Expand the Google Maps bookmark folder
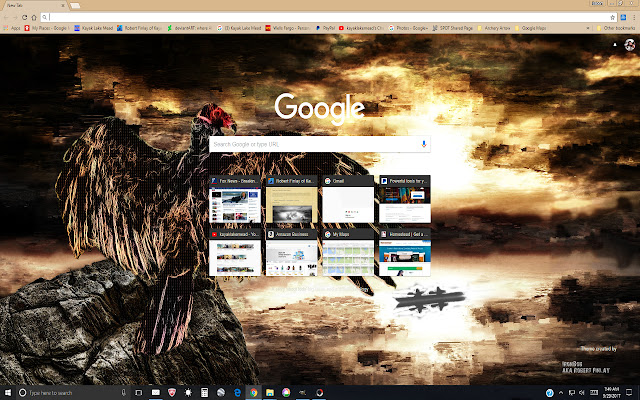Screen dimensions: 640x400 (531, 28)
